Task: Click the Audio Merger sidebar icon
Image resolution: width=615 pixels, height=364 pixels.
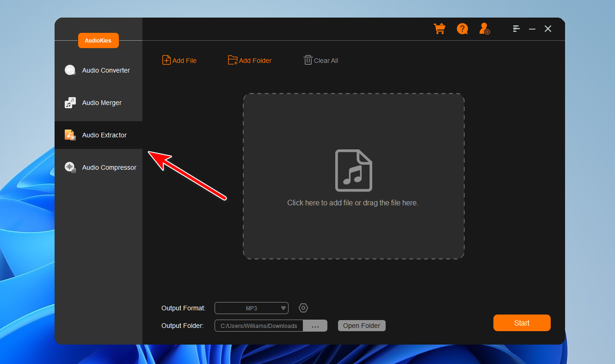Action: (x=70, y=103)
